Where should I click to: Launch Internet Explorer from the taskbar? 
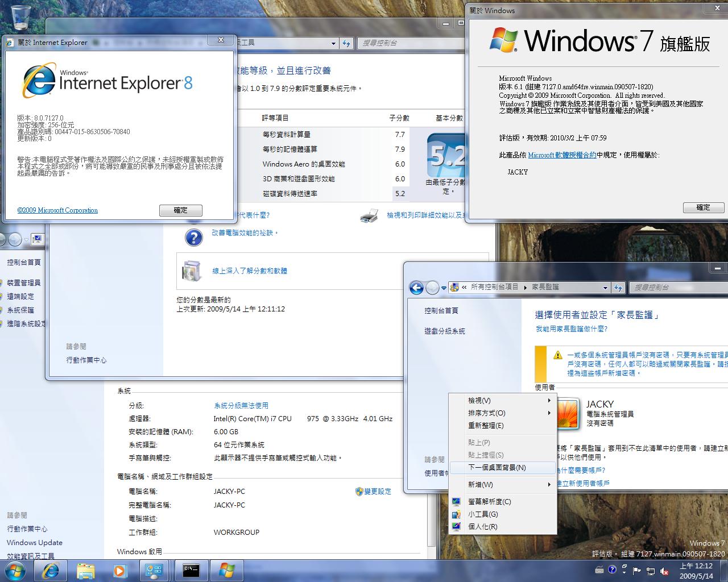(x=51, y=571)
